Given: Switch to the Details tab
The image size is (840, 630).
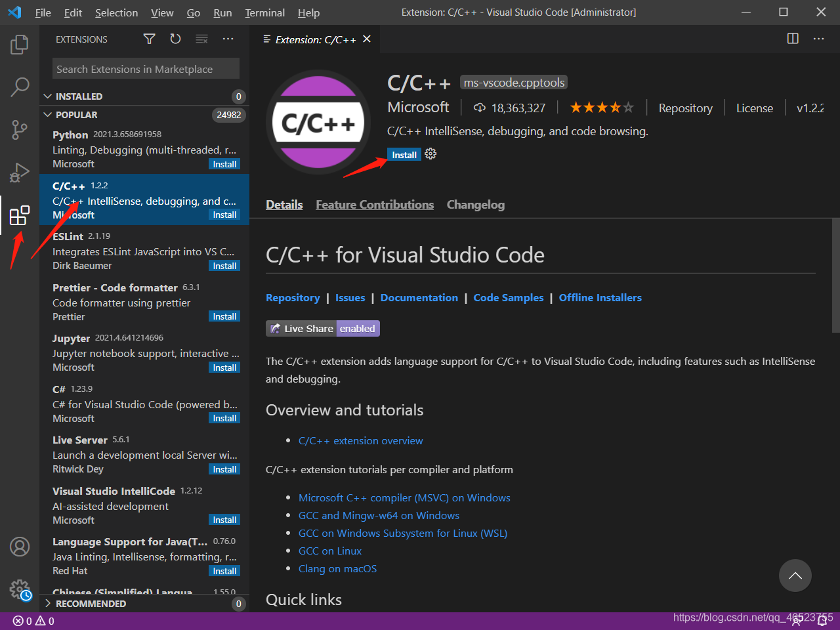Looking at the screenshot, I should (x=284, y=205).
